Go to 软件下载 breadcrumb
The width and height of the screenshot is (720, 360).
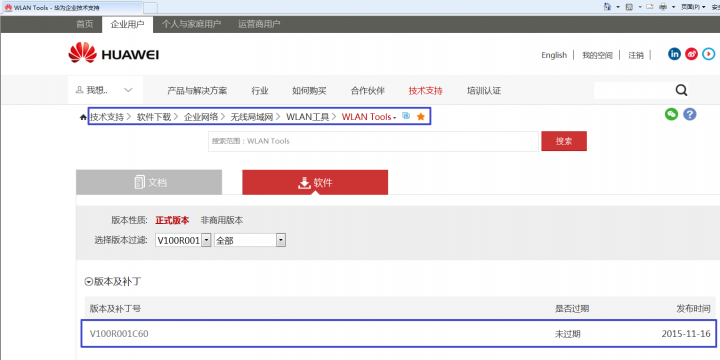[154, 117]
